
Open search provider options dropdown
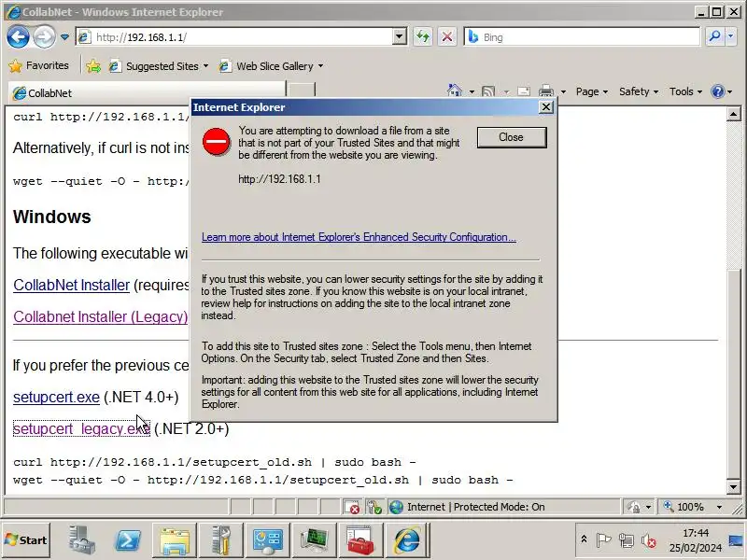click(731, 36)
